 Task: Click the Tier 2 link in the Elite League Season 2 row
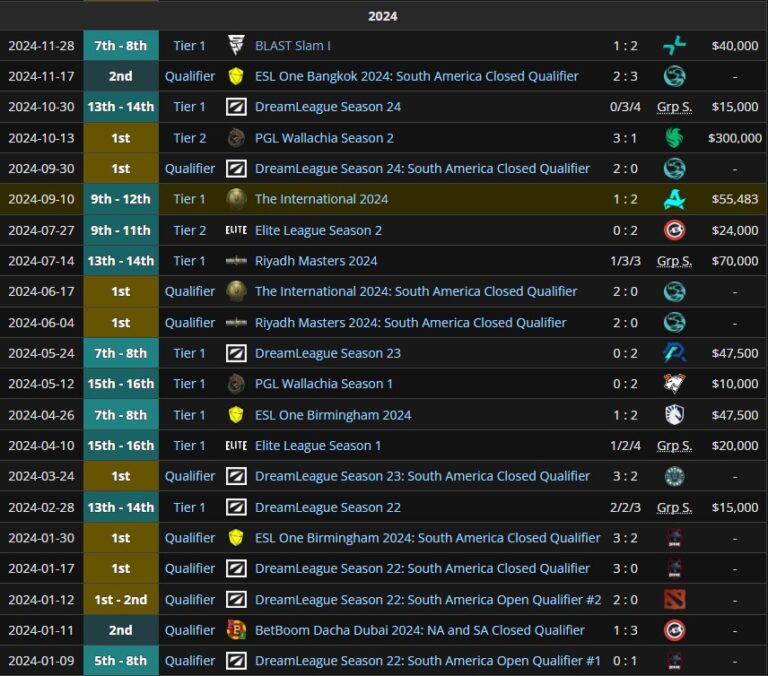190,230
